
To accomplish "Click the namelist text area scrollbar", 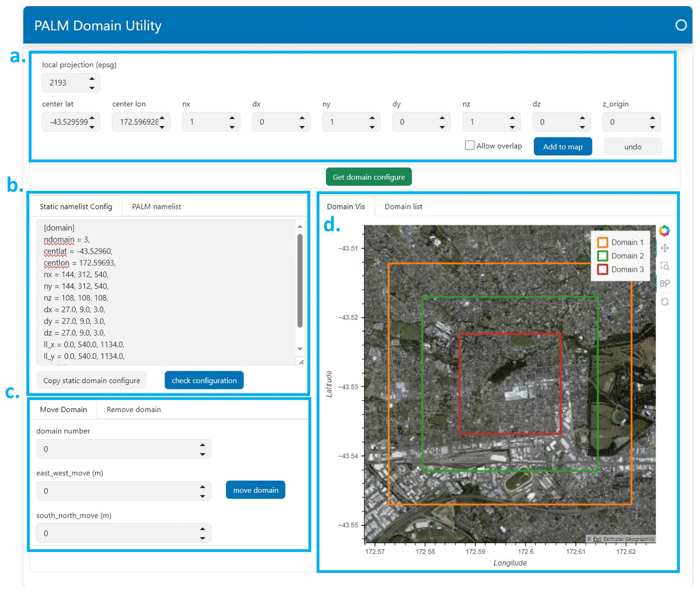I will pos(300,281).
